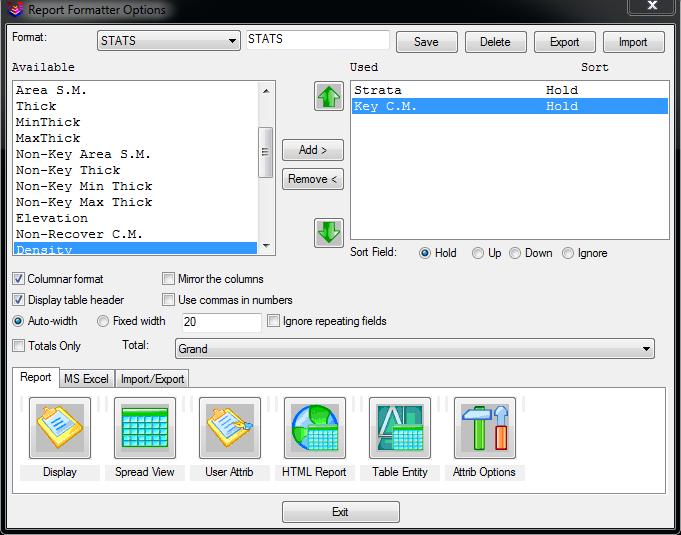Click the Import button
Image resolution: width=681 pixels, height=535 pixels.
click(x=634, y=42)
